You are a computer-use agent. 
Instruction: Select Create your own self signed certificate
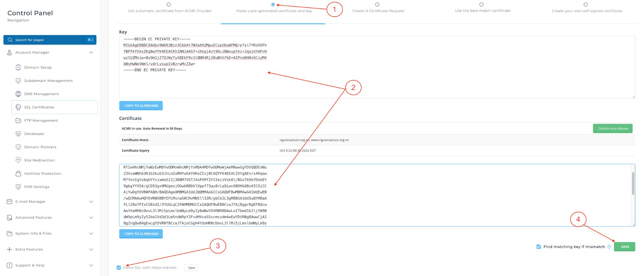(x=586, y=4)
